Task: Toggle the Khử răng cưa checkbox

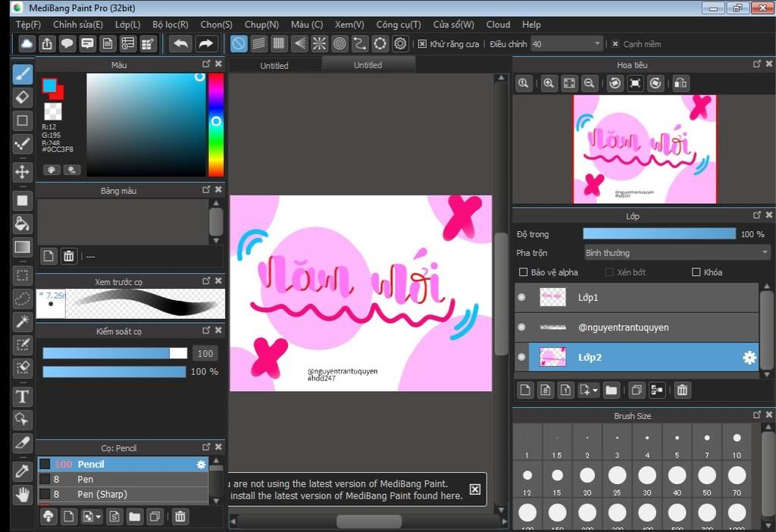Action: (x=422, y=44)
